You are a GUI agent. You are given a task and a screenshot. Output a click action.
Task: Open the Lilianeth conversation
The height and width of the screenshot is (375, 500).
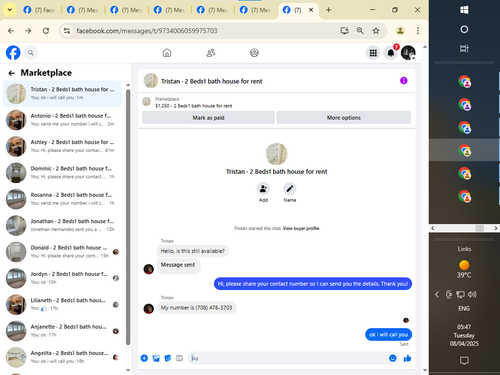pyautogui.click(x=63, y=304)
